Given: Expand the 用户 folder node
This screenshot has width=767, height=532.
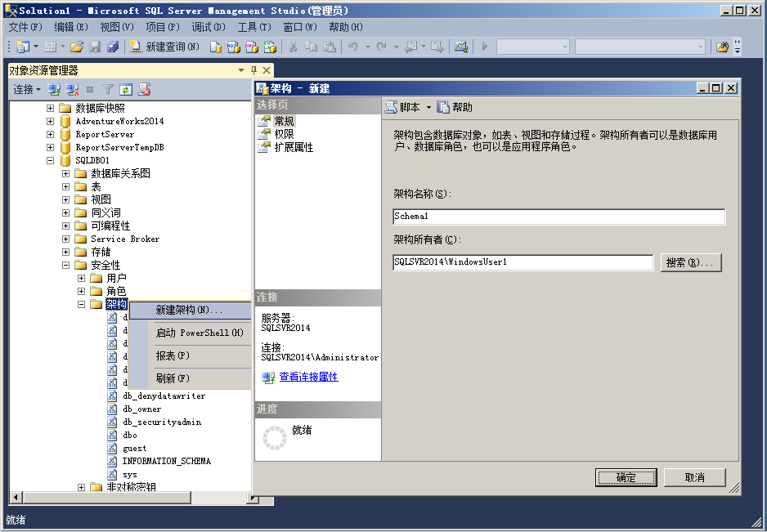Looking at the screenshot, I should pyautogui.click(x=82, y=278).
